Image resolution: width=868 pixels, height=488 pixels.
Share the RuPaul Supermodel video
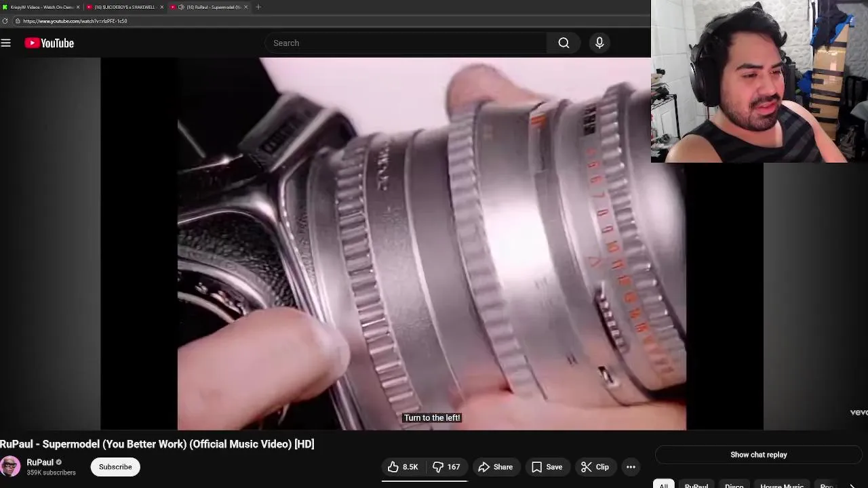click(496, 467)
